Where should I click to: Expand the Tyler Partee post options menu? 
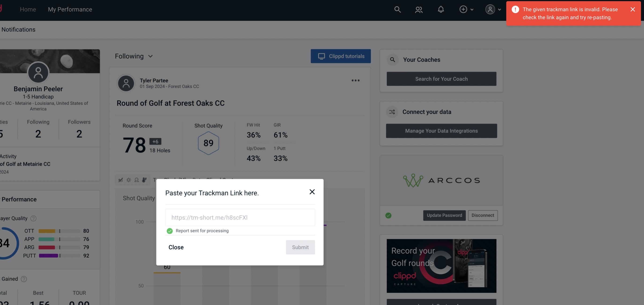click(x=355, y=80)
